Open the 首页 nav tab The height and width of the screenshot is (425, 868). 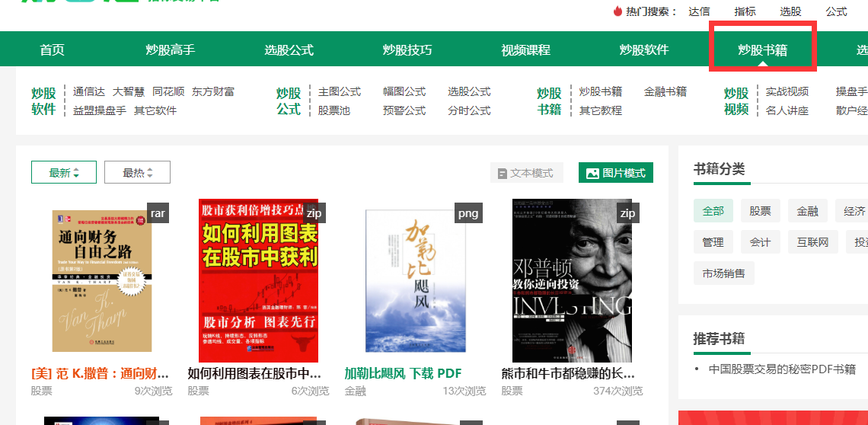click(52, 50)
